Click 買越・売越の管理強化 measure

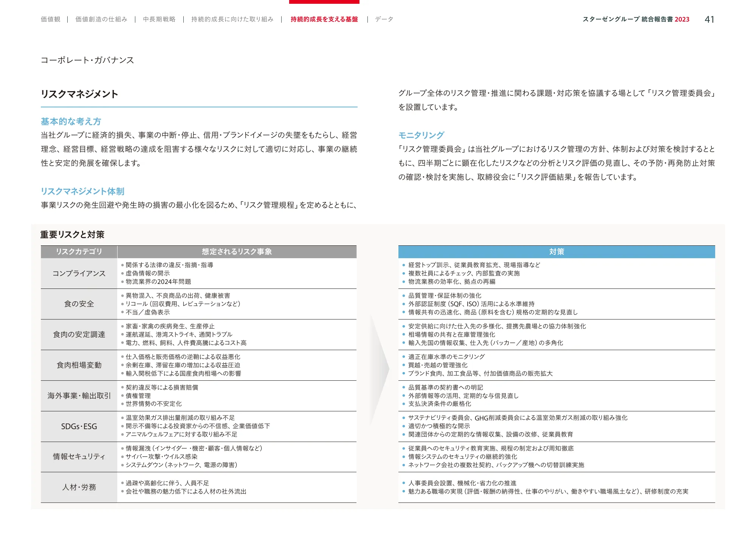pyautogui.click(x=438, y=365)
